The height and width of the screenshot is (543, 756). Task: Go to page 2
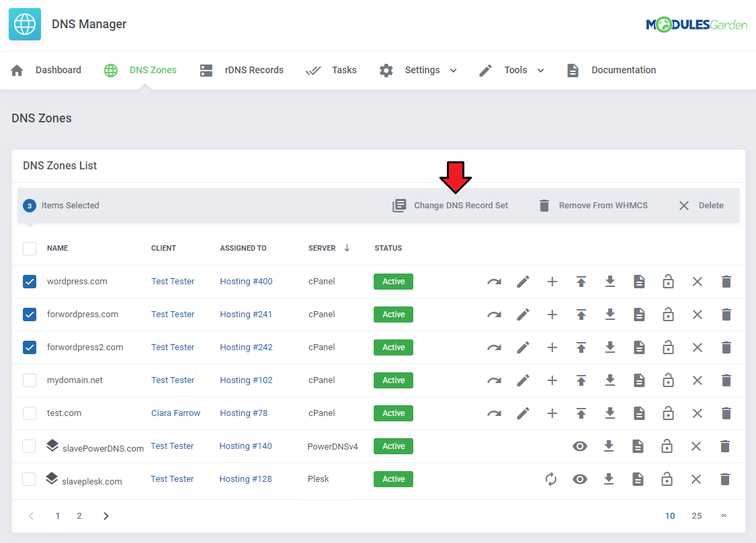79,516
